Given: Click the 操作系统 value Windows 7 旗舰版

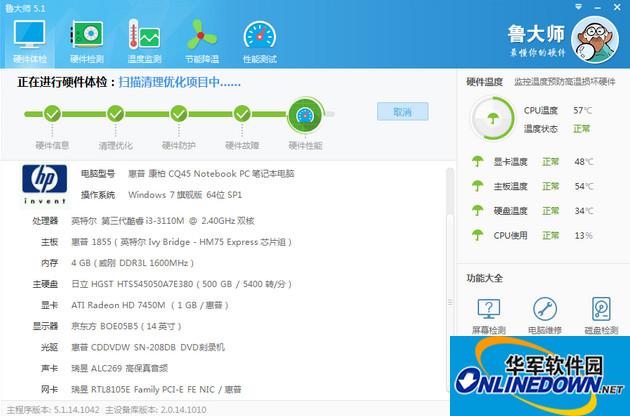Looking at the screenshot, I should click(x=185, y=195).
